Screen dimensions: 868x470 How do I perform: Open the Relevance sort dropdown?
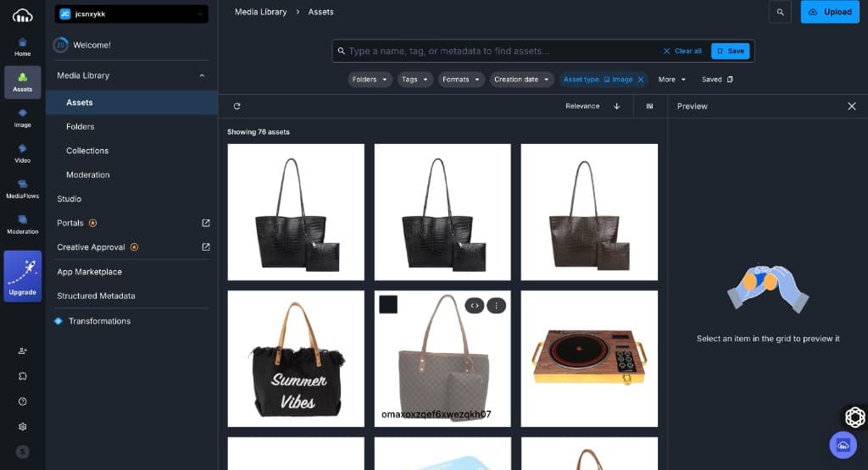click(582, 106)
